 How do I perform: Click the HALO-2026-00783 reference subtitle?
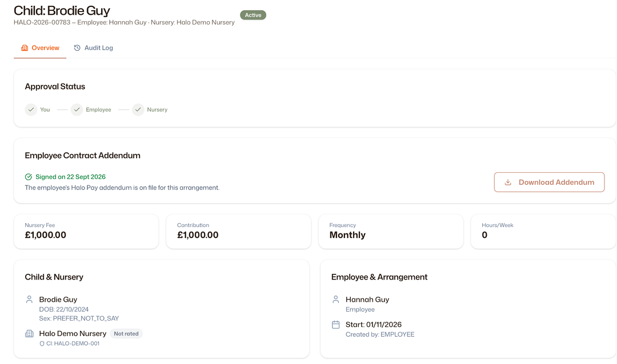124,22
